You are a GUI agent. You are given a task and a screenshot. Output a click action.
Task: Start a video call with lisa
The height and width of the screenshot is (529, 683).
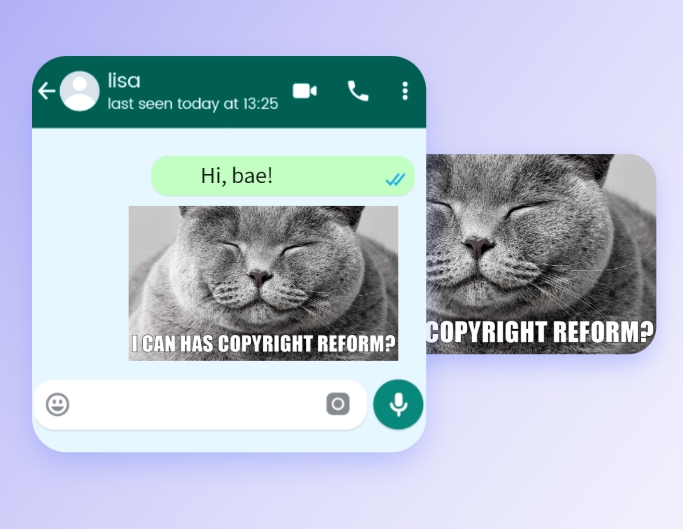[305, 91]
